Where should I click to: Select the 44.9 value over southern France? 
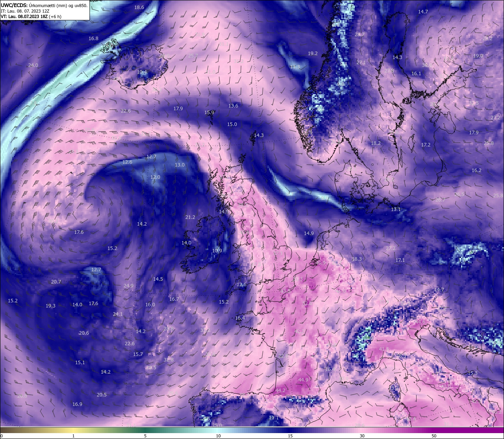(303, 380)
